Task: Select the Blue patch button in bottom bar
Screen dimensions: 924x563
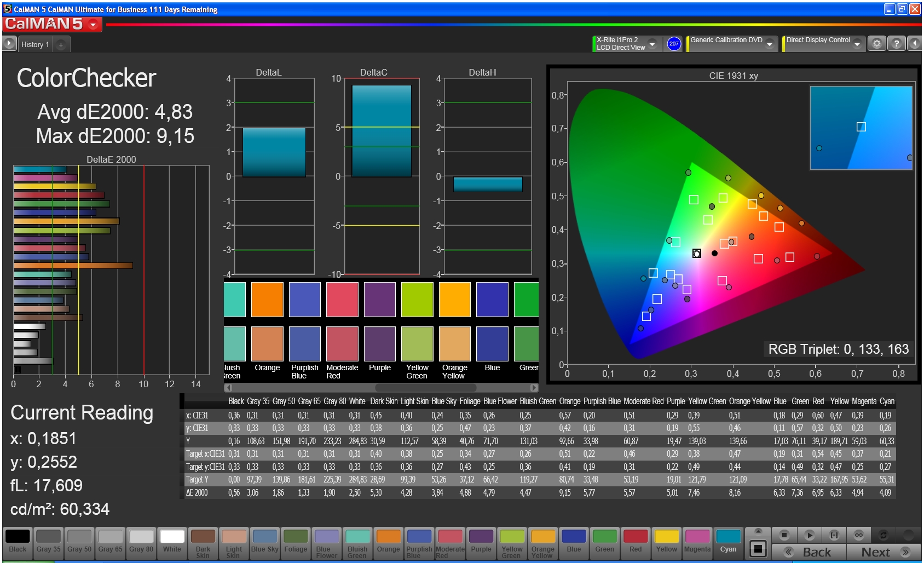Action: tap(574, 543)
